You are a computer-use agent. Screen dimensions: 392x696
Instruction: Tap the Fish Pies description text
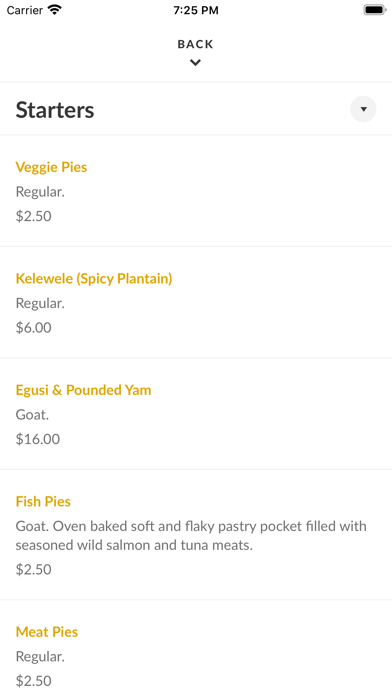click(191, 535)
